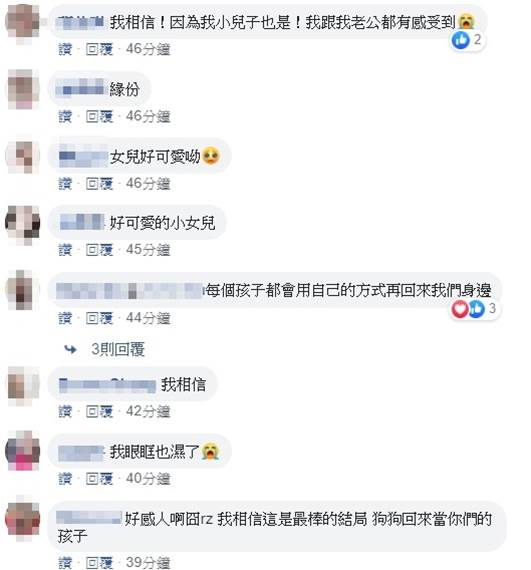Open the avatar of the 好感人啊 commenter
The image size is (531, 570).
[x=23, y=519]
